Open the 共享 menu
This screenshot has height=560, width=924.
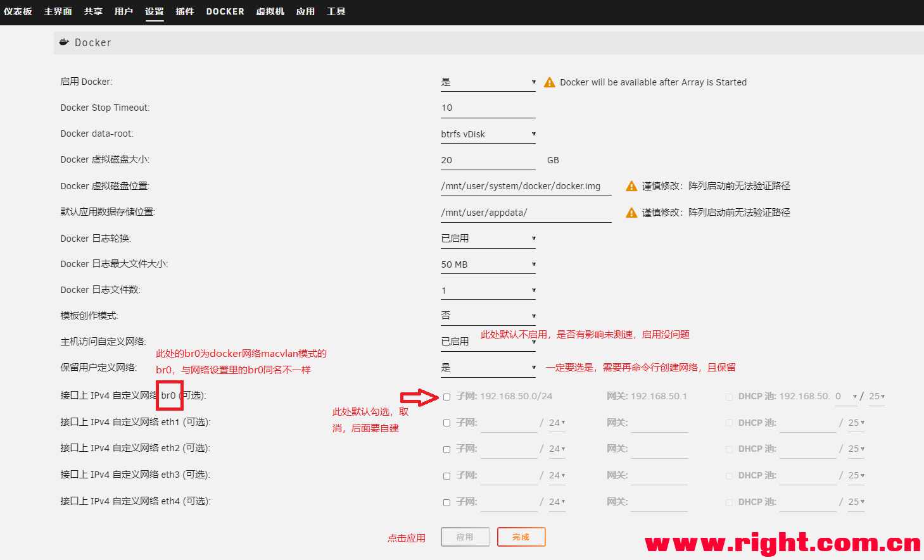pos(93,11)
